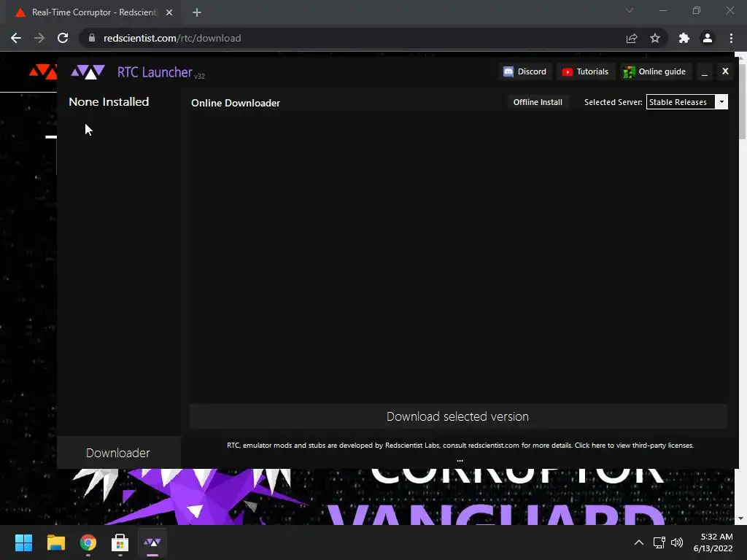The image size is (747, 560).
Task: Close the Real-Time Corruptor tab
Action: 169,12
